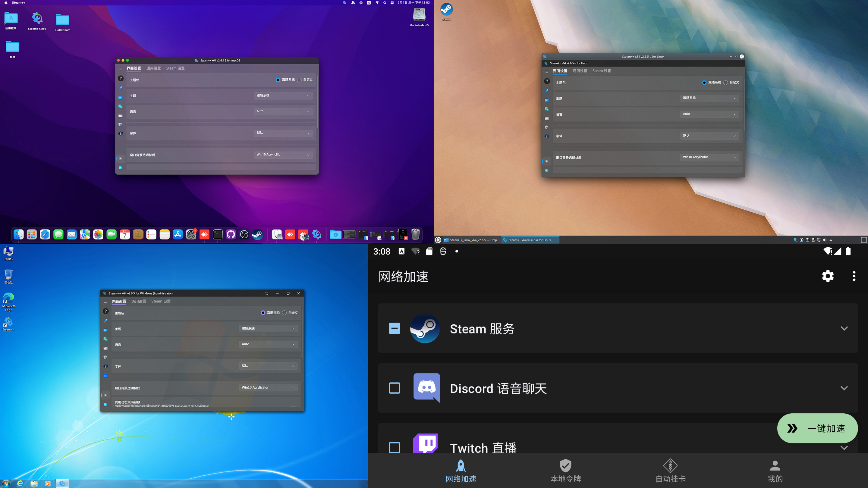This screenshot has width=868, height=488.
Task: Open the 窗口背景透明材质 dropdown in the macOS window
Action: coord(283,155)
